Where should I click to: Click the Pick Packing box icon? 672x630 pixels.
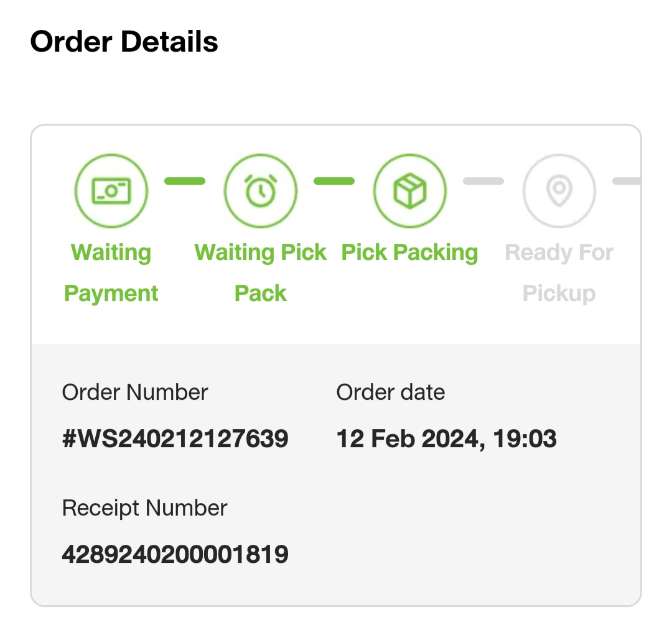click(409, 191)
